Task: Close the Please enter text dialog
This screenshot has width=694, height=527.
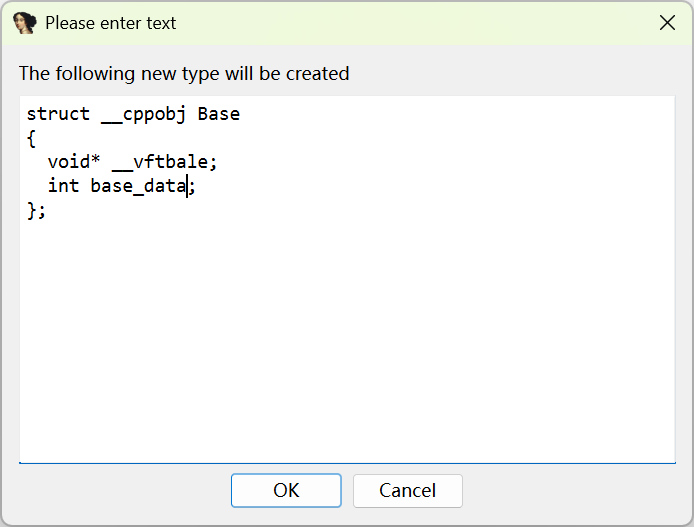Action: coord(667,23)
